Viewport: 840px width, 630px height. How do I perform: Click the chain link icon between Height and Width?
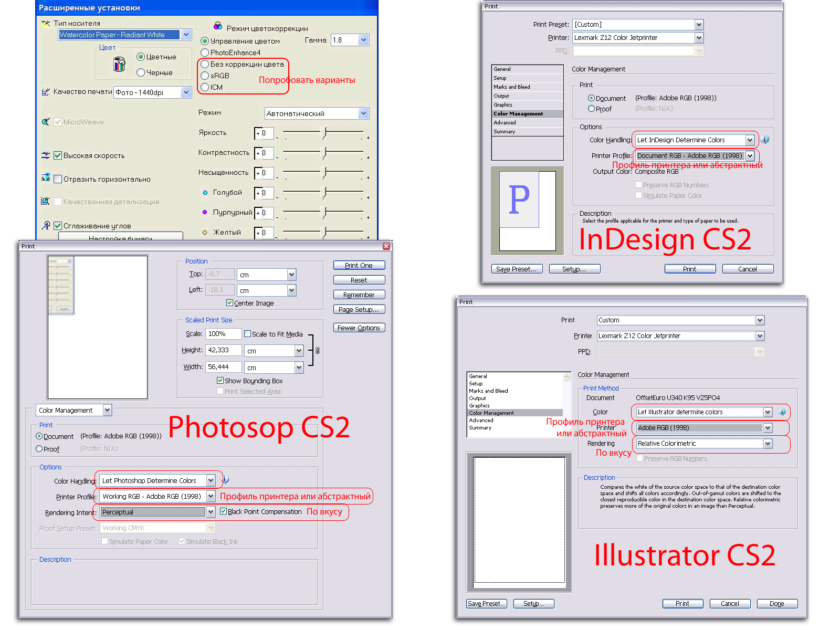(x=317, y=350)
